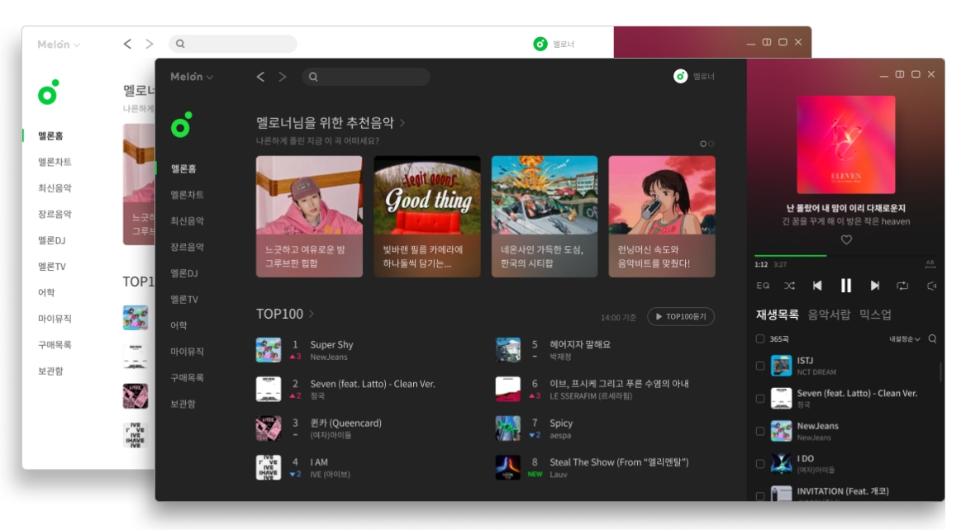Select the first carousel page dot
980x530 pixels.
click(703, 144)
